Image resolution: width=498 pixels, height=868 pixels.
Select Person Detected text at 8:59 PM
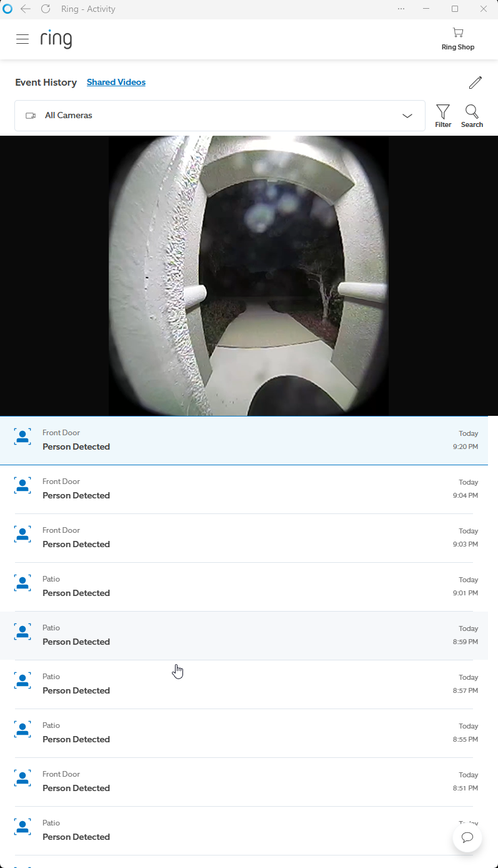click(x=76, y=642)
